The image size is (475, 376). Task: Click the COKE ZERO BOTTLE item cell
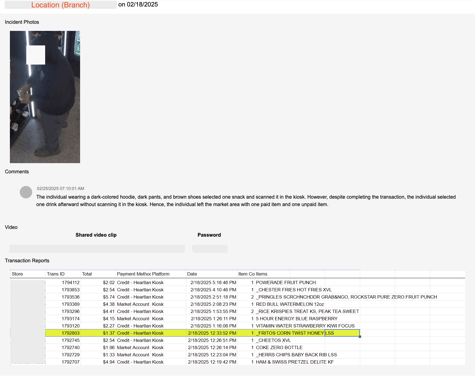[x=279, y=347]
